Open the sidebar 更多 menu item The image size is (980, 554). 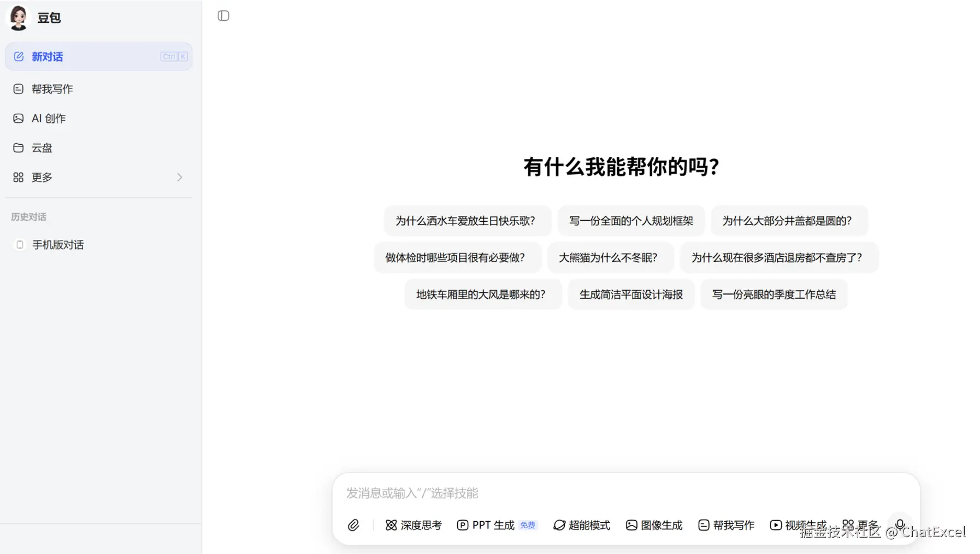point(99,177)
